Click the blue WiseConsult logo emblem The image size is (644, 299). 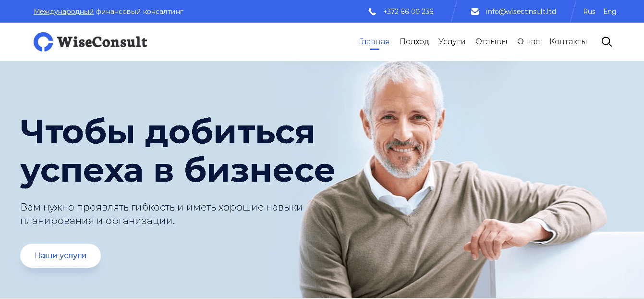pos(43,42)
